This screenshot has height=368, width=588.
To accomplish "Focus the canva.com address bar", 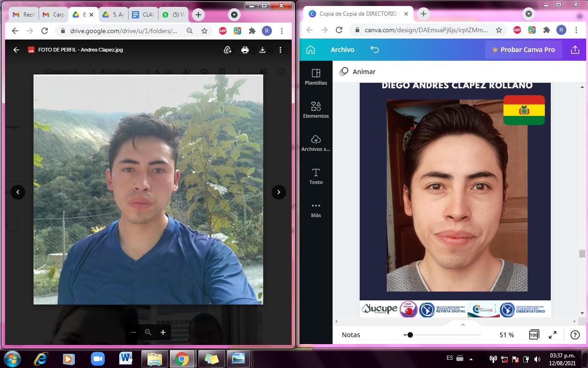I will coord(427,30).
